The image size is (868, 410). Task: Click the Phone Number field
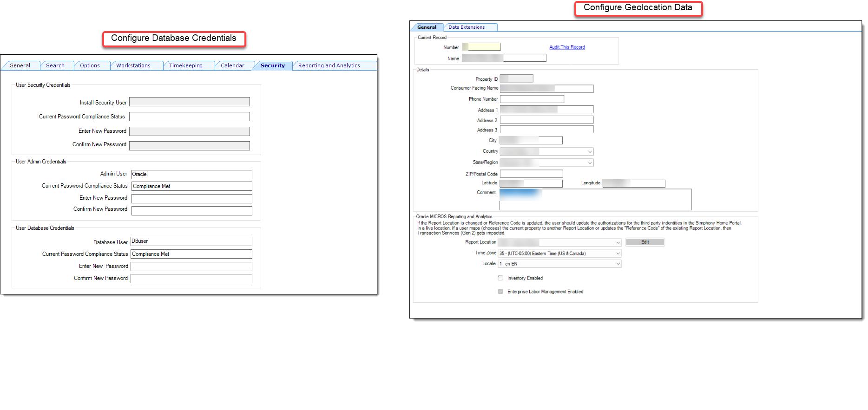tap(532, 99)
